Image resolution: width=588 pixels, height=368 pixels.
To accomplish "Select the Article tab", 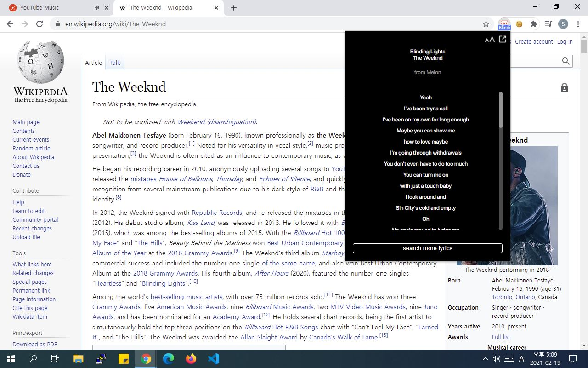I will point(93,63).
